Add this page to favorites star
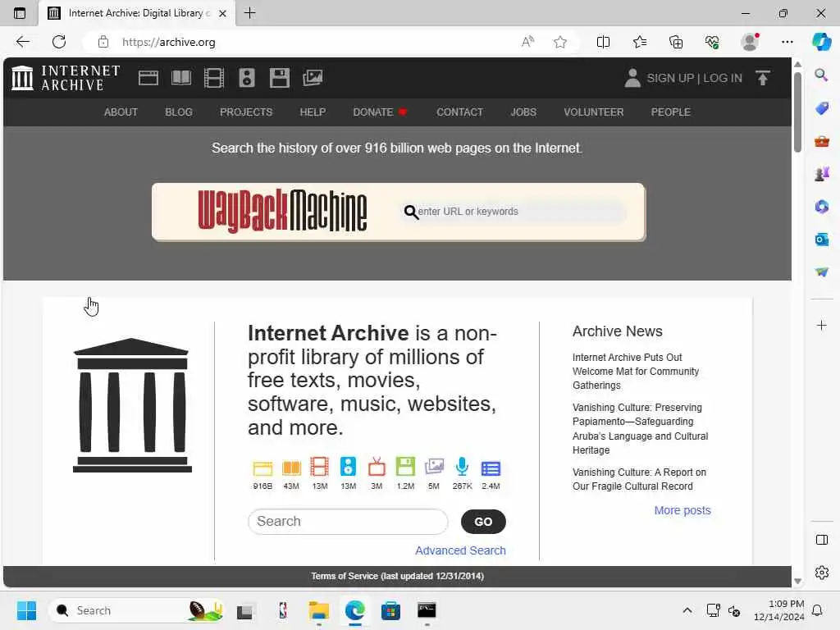The width and height of the screenshot is (840, 630). pos(559,43)
